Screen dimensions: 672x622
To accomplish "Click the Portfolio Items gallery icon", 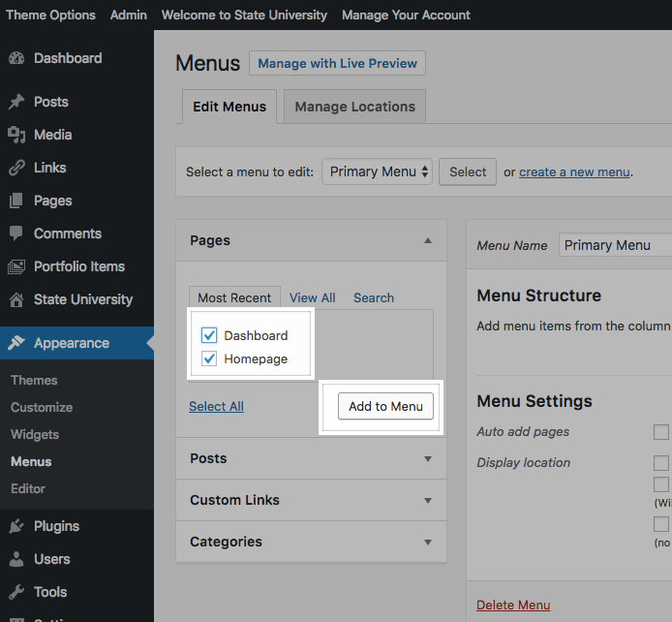I will [16, 266].
